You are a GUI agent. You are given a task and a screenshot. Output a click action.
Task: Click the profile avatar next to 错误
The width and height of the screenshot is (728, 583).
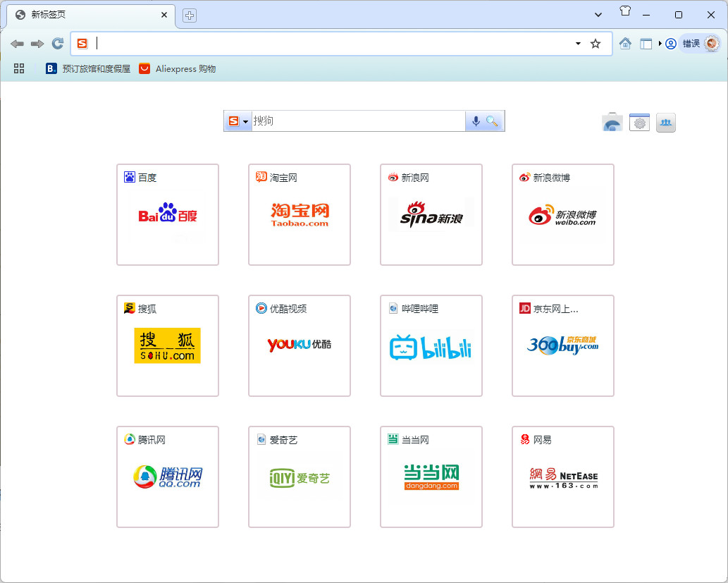click(x=711, y=44)
